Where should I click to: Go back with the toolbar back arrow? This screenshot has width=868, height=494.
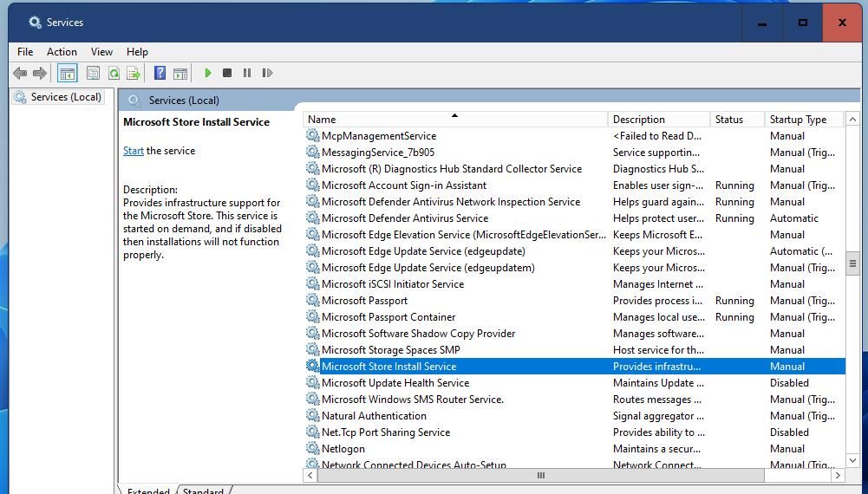click(x=20, y=73)
